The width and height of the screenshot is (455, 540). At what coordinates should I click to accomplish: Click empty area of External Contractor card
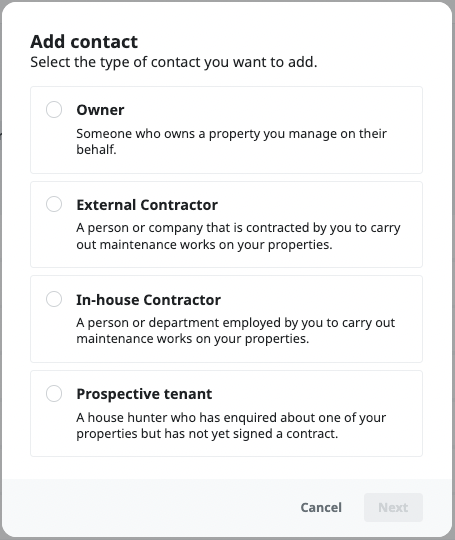(x=310, y=203)
